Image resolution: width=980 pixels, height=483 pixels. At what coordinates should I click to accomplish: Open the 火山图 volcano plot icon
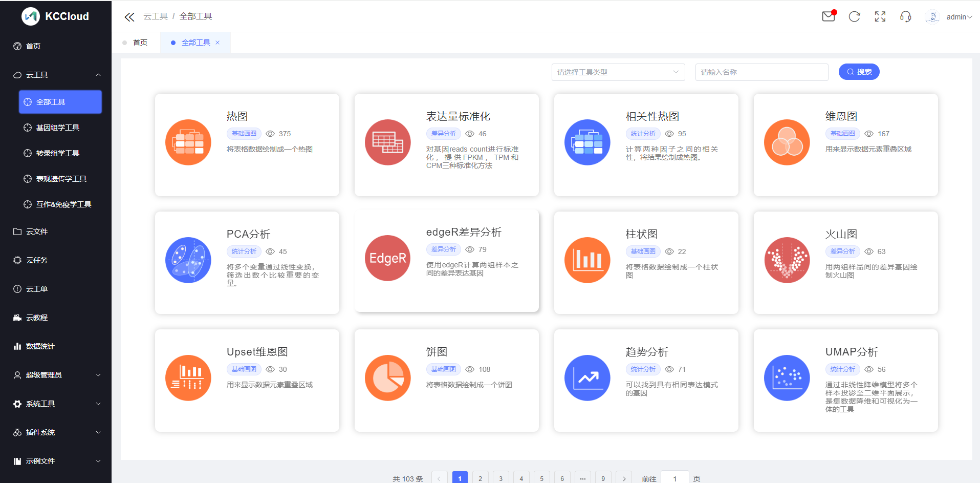(787, 260)
